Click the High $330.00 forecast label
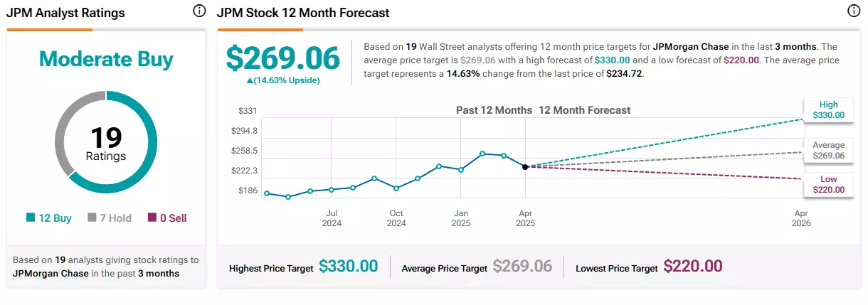This screenshot has width=868, height=305. point(829,109)
